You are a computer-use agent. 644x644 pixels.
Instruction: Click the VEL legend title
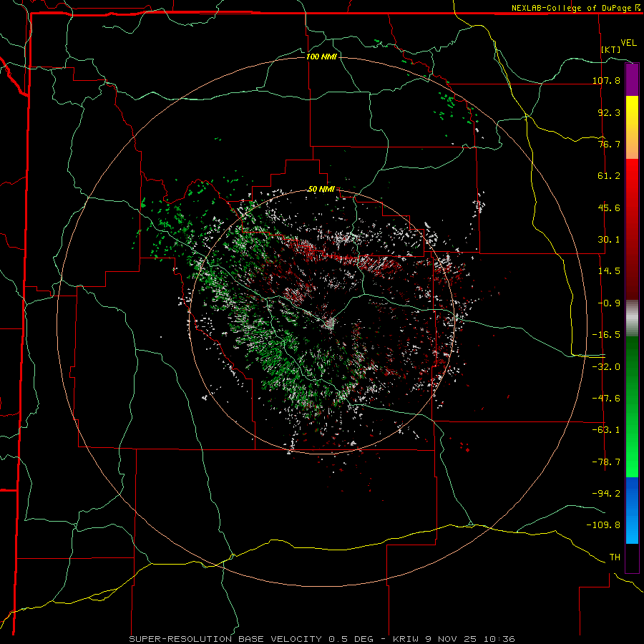tap(628, 43)
